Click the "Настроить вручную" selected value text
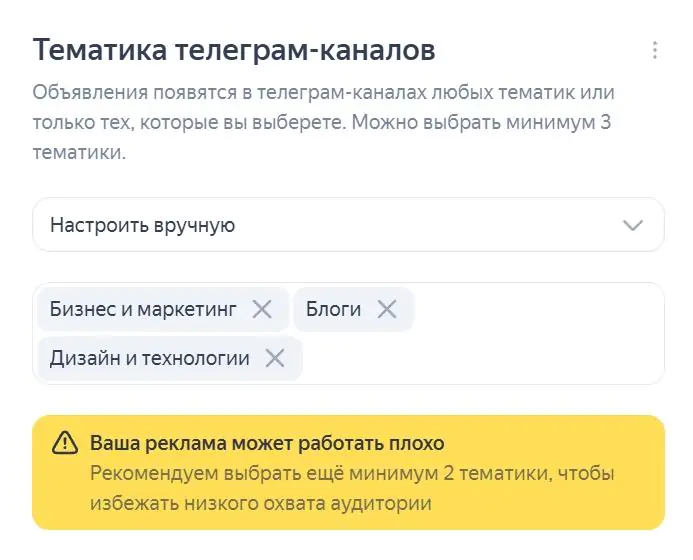The height and width of the screenshot is (560, 693). point(142,225)
